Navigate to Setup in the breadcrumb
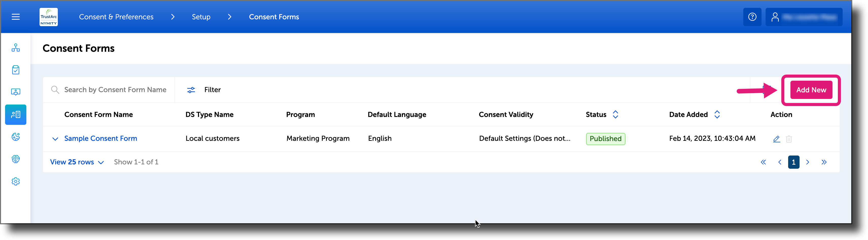Image resolution: width=868 pixels, height=240 pixels. [x=201, y=16]
